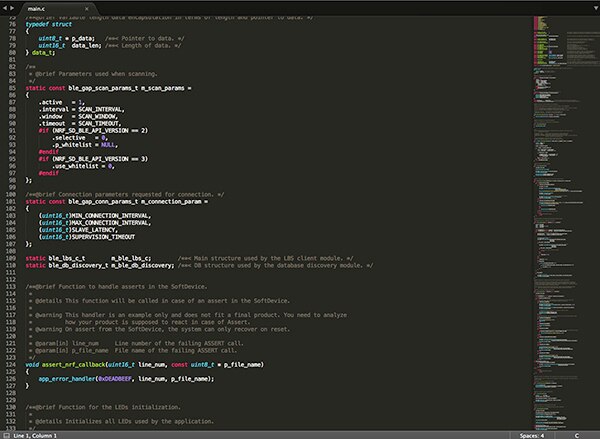Click 'ble_gap_scan_params_t' type on line 85
The width and height of the screenshot is (600, 439).
(103, 88)
